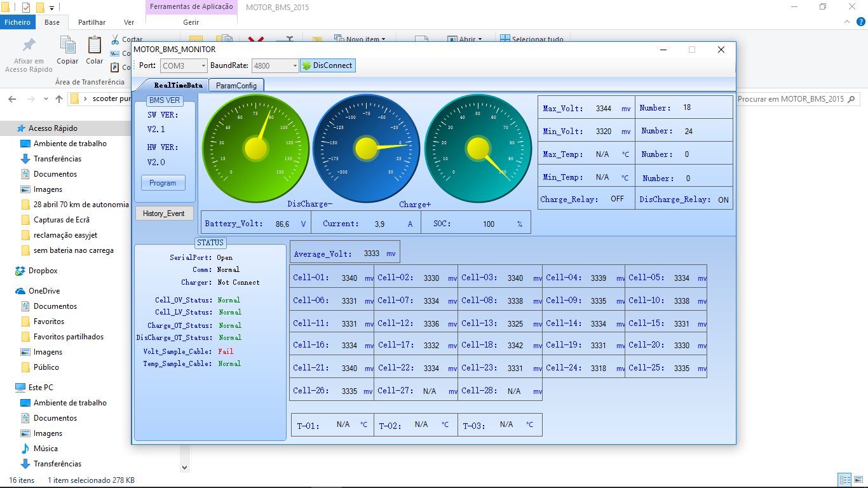
Task: Click the Música note icon in the sidebar
Action: pos(25,449)
